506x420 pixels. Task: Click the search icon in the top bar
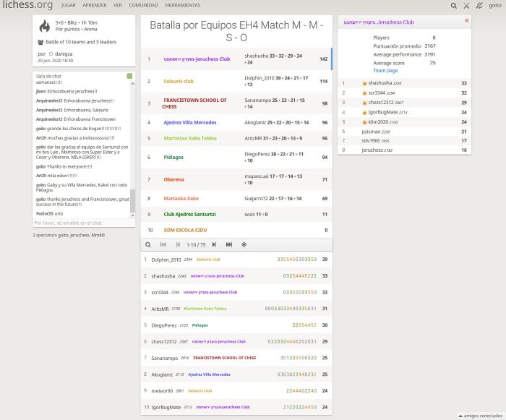(453, 5)
